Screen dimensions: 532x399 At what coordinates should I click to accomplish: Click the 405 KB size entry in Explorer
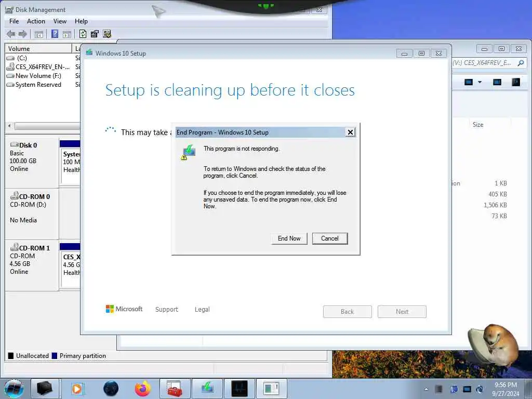(498, 194)
